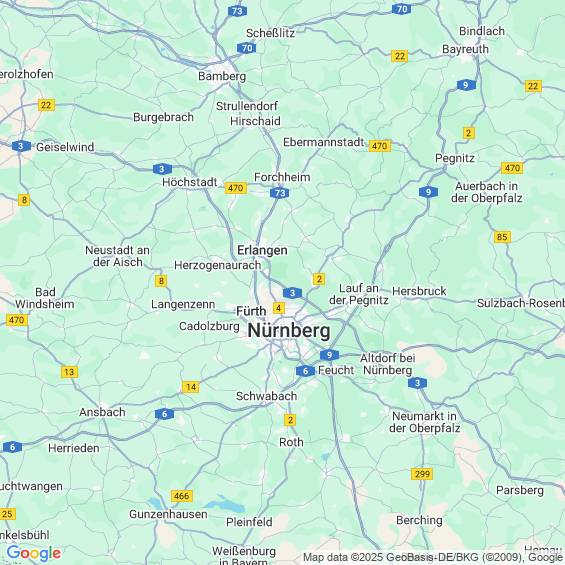
Task: Click the A73 highway shield near Forchheim
Action: click(280, 193)
